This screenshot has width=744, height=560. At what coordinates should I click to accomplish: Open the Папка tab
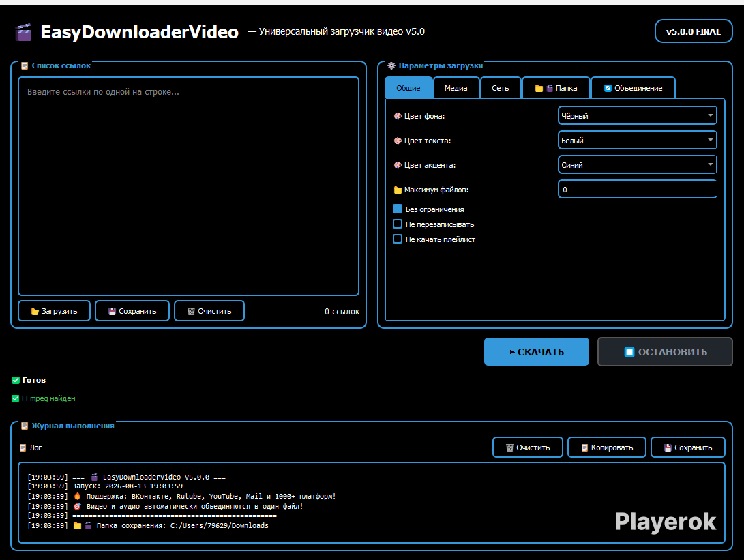click(x=556, y=88)
